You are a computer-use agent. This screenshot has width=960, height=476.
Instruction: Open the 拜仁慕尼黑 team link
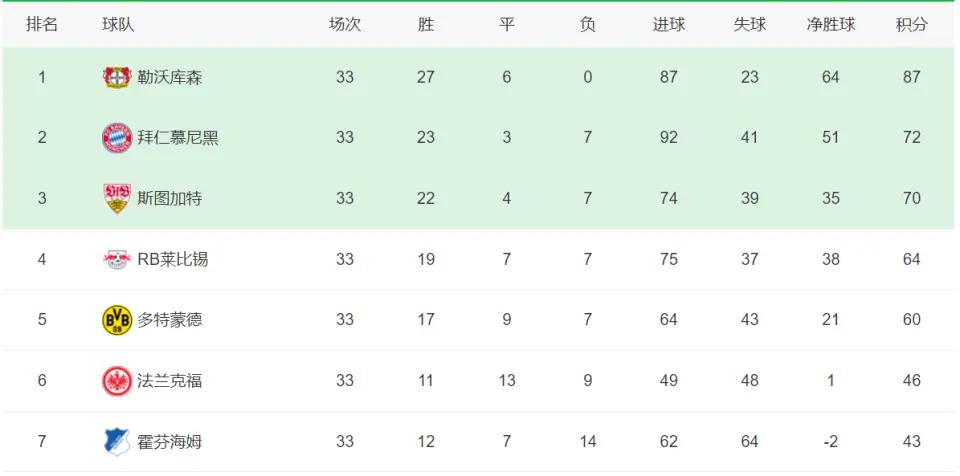point(178,137)
